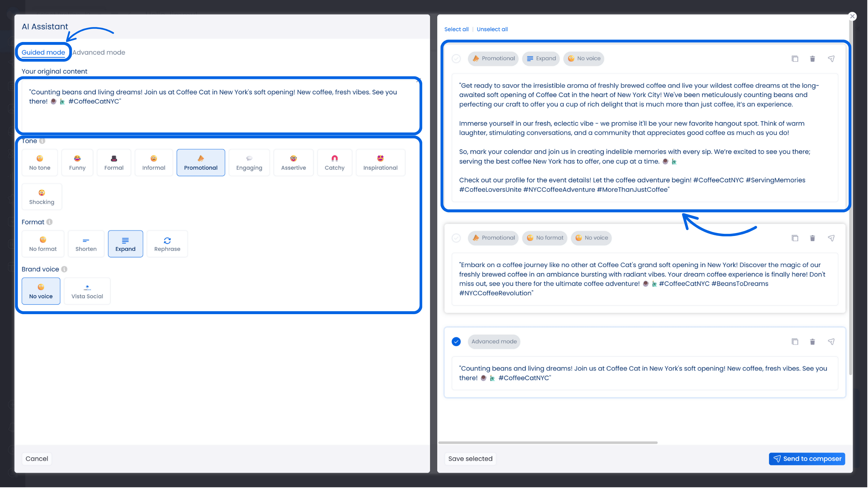Switch to Advanced mode tab

(99, 53)
